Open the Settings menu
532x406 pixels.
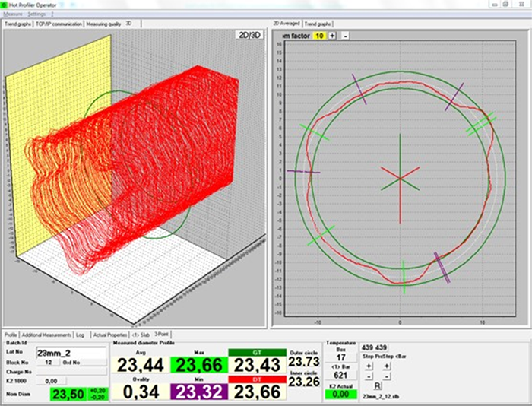click(36, 14)
